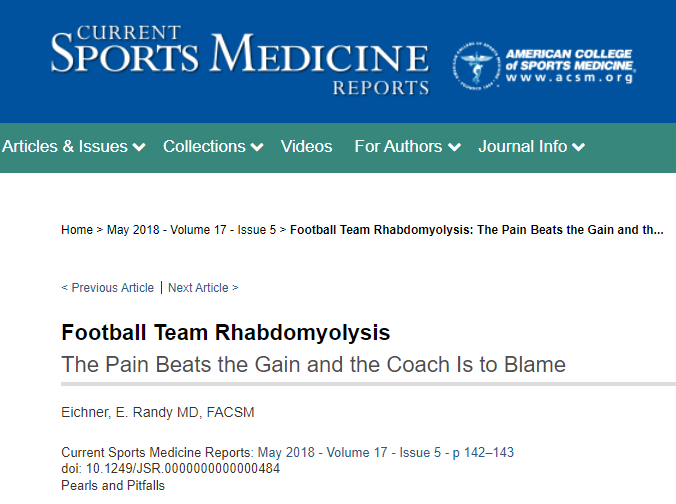The height and width of the screenshot is (504, 676).
Task: Open the Videos menu item
Action: click(x=307, y=147)
